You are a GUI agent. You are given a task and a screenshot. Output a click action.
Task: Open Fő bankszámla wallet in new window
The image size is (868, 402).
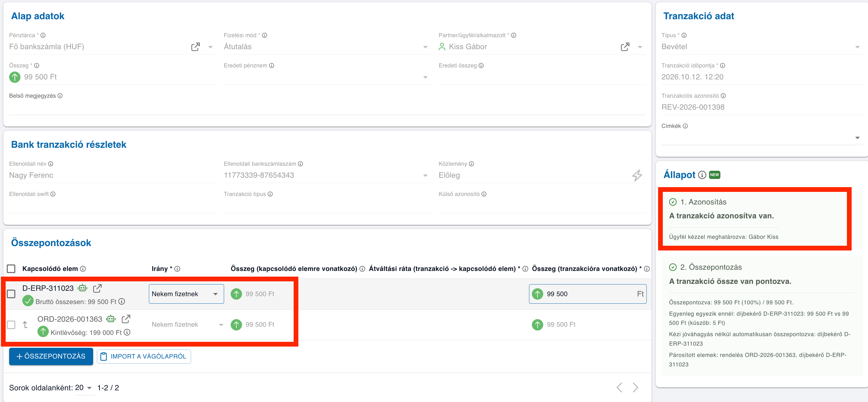pos(195,47)
